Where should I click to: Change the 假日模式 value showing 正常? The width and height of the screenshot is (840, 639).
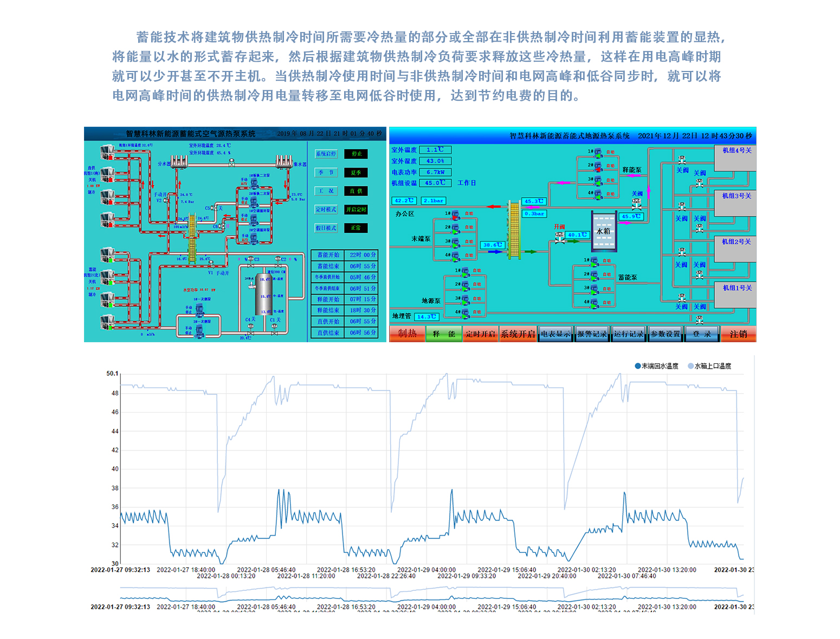tap(356, 228)
